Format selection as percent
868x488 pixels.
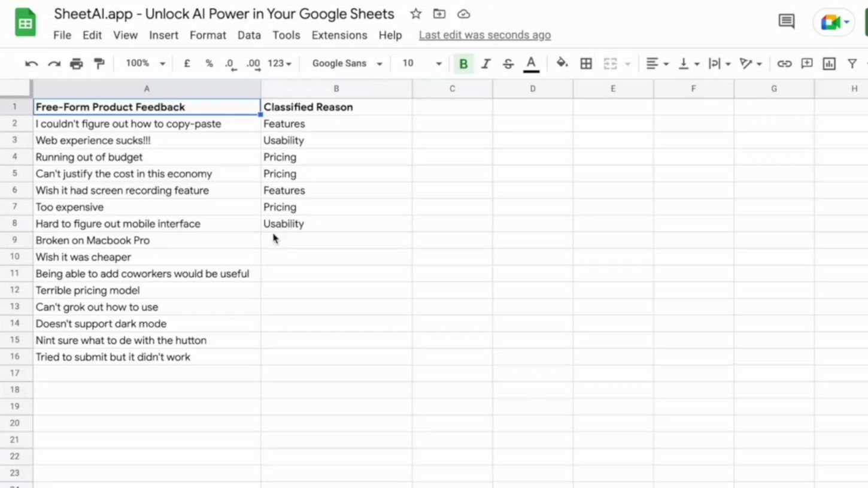point(209,63)
